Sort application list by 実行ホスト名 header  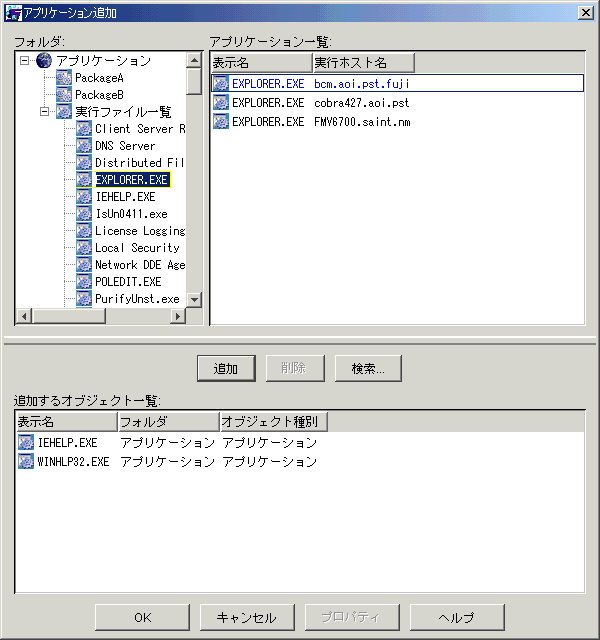[364, 62]
